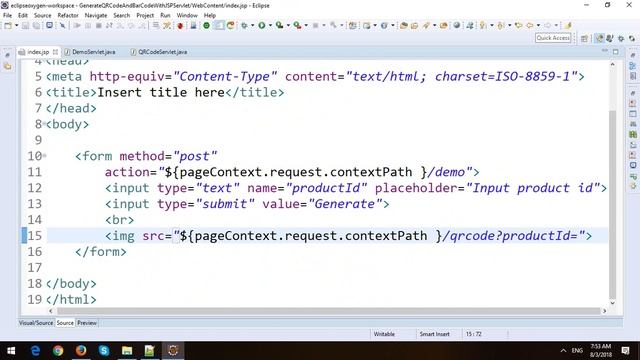Click the red ladybug toolbar icon
Screen dimensions: 640x360
pyautogui.click(x=180, y=26)
